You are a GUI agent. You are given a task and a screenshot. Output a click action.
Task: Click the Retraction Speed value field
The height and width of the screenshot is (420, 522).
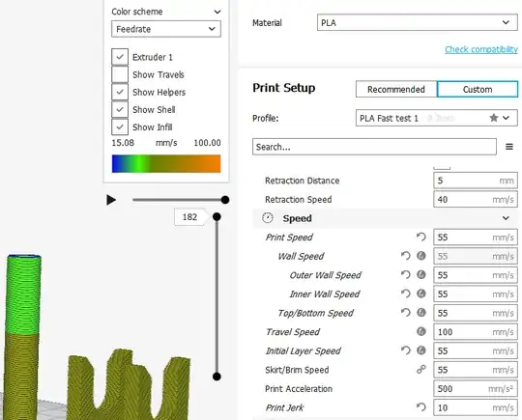476,199
